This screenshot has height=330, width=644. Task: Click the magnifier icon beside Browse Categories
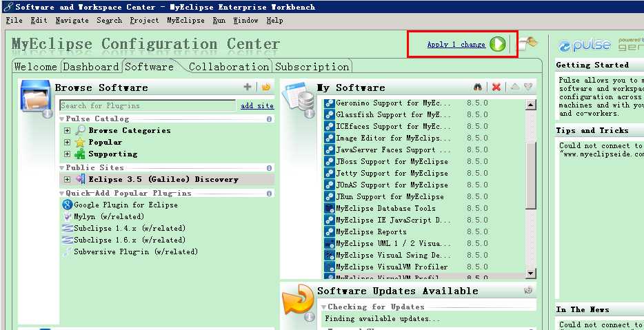tap(80, 130)
